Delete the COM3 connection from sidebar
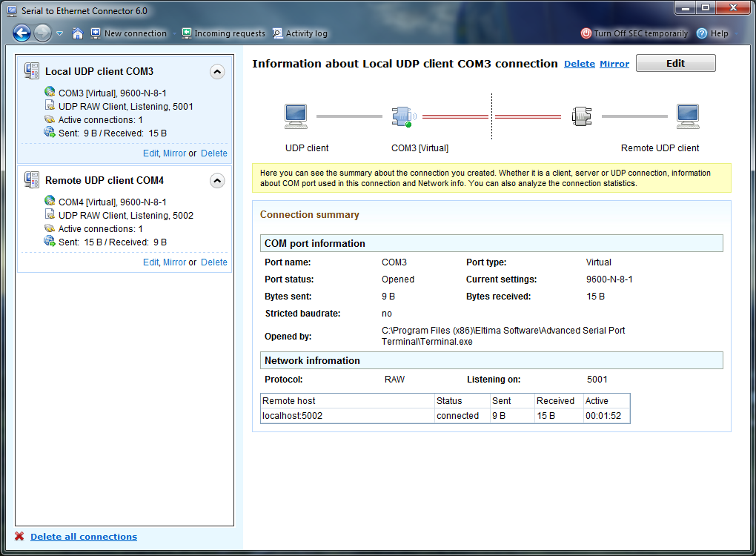 point(214,153)
